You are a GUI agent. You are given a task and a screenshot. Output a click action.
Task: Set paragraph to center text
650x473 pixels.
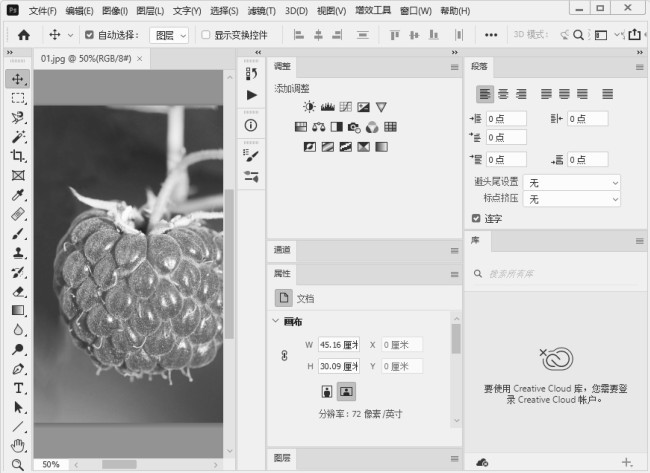[x=503, y=94]
